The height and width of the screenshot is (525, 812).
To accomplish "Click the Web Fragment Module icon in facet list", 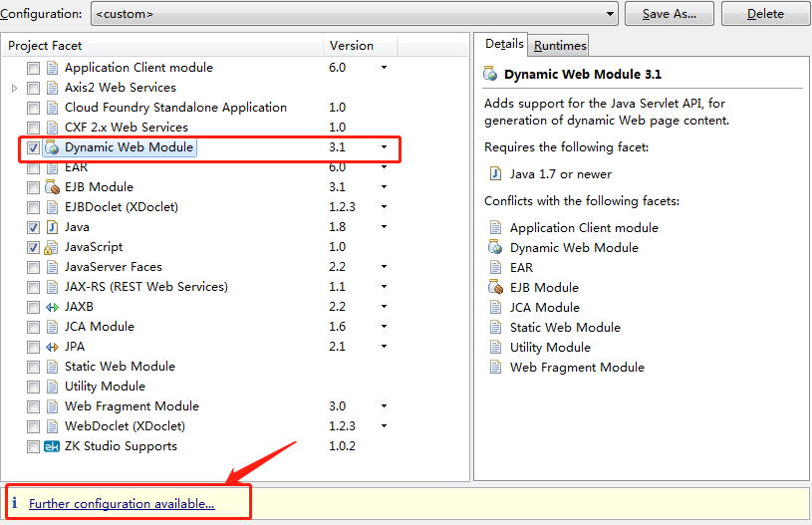I will pos(52,406).
